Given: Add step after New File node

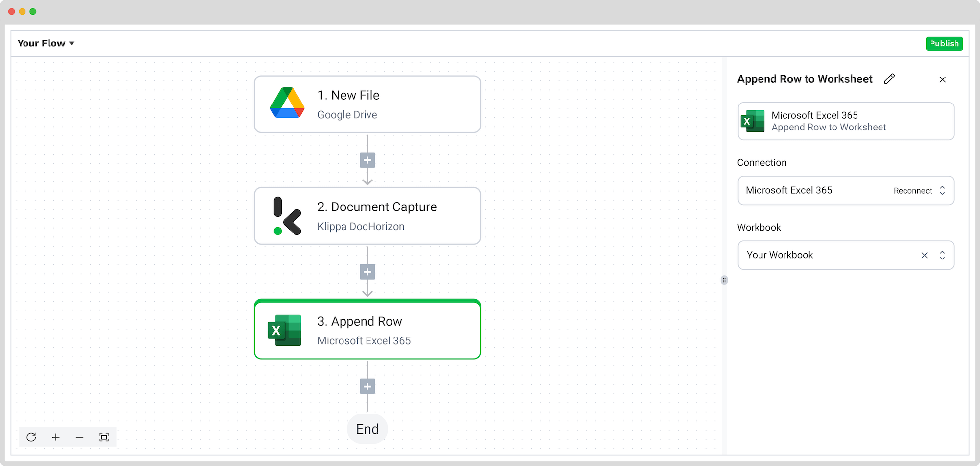Looking at the screenshot, I should pos(367,160).
